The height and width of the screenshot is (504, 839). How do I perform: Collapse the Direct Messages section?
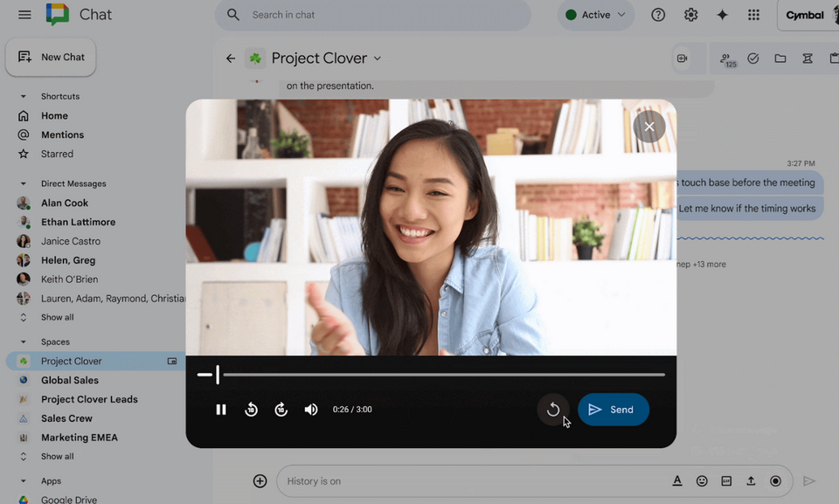[24, 184]
